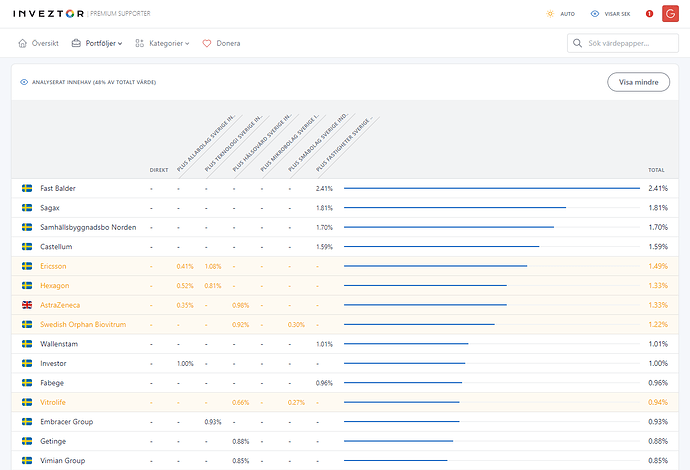Click the sun icon for Auto theme
The width and height of the screenshot is (690, 470).
pyautogui.click(x=549, y=14)
